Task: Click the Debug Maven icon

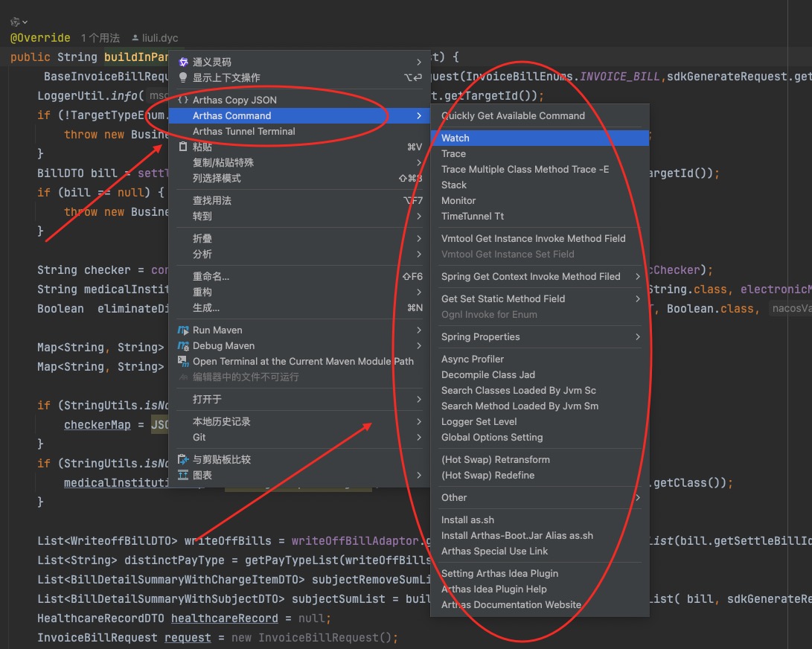Action: [x=183, y=345]
